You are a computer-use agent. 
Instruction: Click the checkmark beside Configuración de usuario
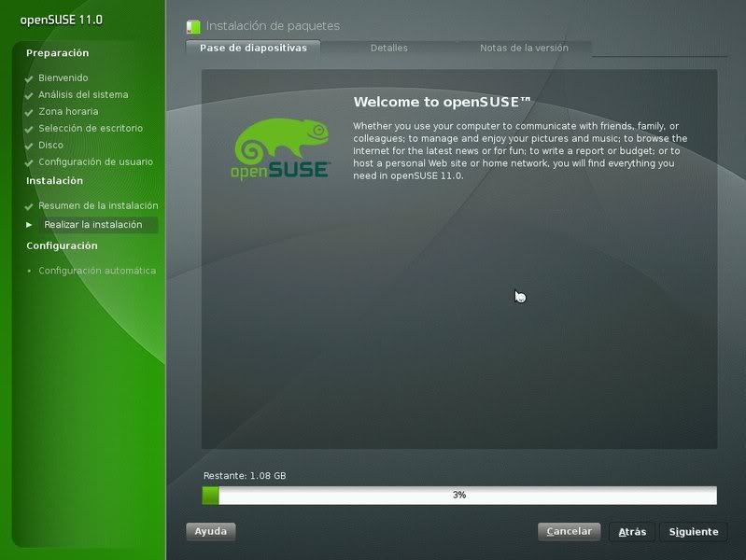[x=29, y=162]
